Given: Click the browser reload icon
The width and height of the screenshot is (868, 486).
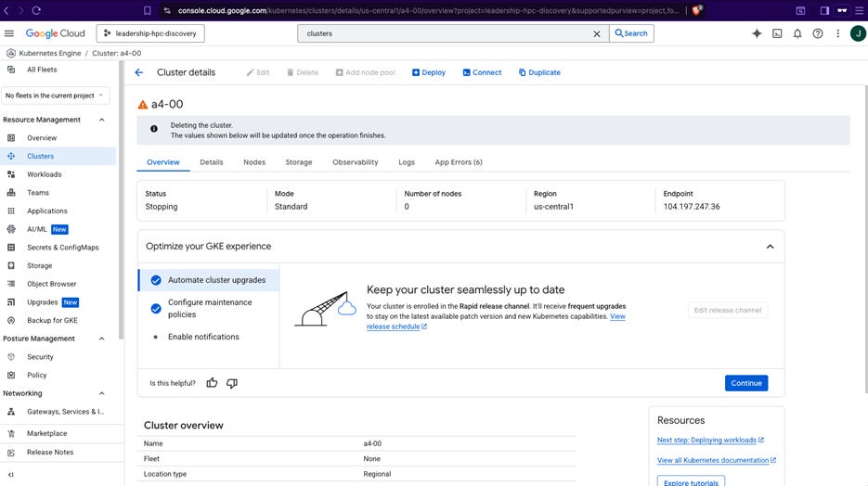Looking at the screenshot, I should (36, 10).
